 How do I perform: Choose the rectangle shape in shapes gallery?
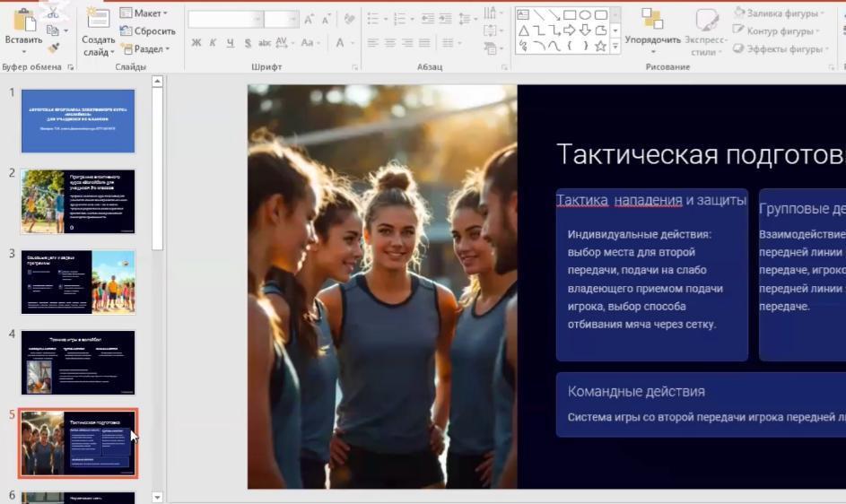569,15
